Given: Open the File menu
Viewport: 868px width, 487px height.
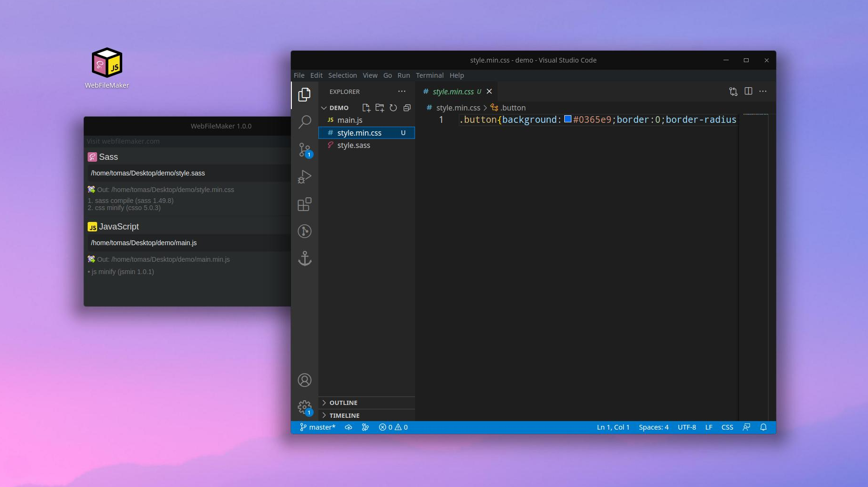Looking at the screenshot, I should [x=299, y=75].
